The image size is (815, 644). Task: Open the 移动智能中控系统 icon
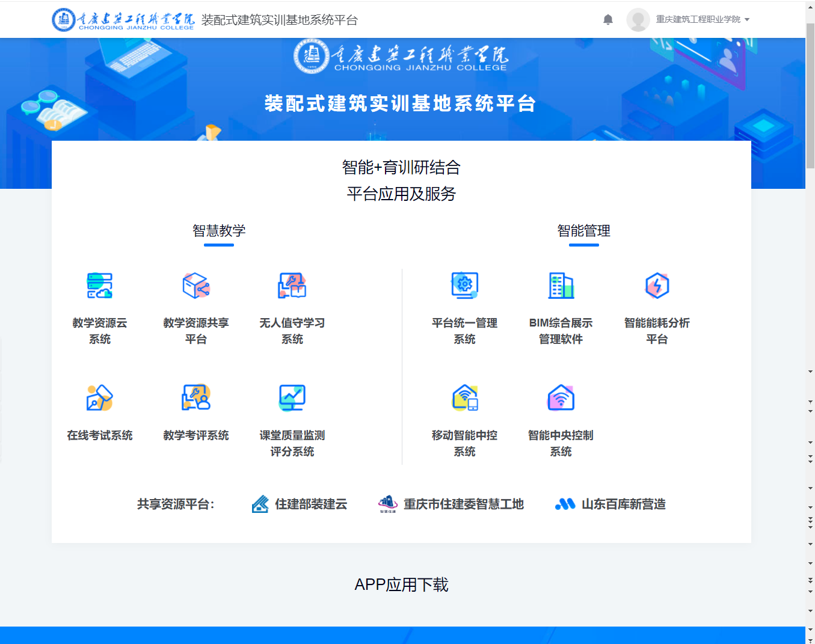click(x=464, y=398)
